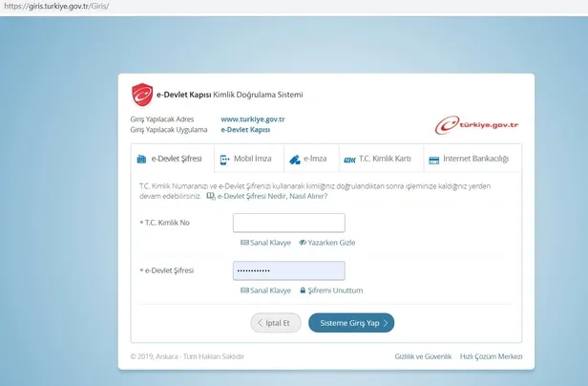Image resolution: width=588 pixels, height=386 pixels.
Task: Click the Sisteme Giriş Yap button
Action: coord(350,323)
